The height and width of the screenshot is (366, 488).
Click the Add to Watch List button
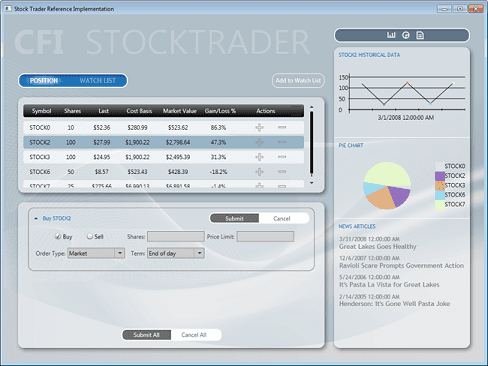(298, 81)
